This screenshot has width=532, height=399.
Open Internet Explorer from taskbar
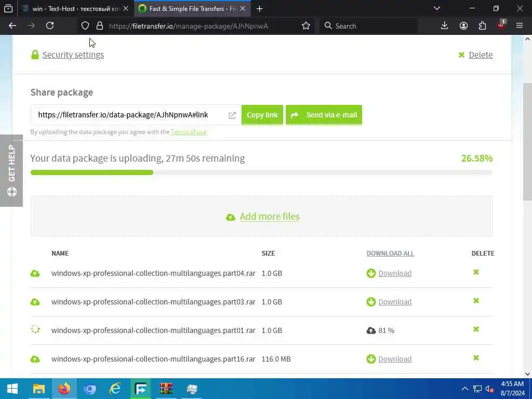click(115, 389)
